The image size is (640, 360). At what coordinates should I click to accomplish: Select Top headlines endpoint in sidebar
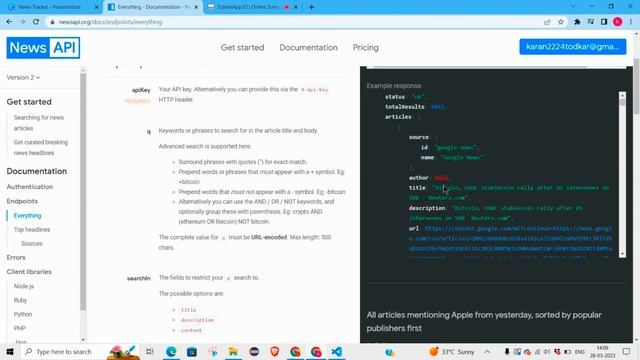pos(32,229)
